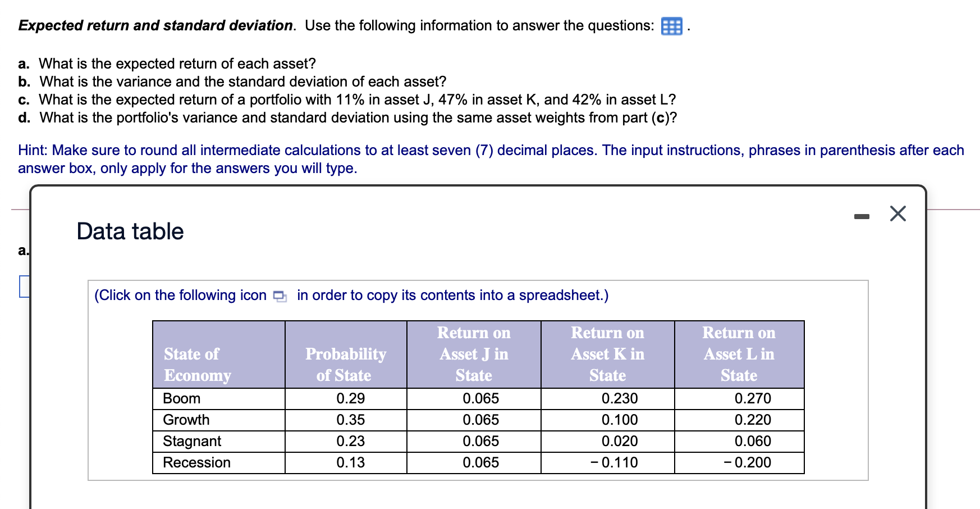Image resolution: width=980 pixels, height=509 pixels.
Task: Select the 0.13 Recession probability cell
Action: click(350, 462)
